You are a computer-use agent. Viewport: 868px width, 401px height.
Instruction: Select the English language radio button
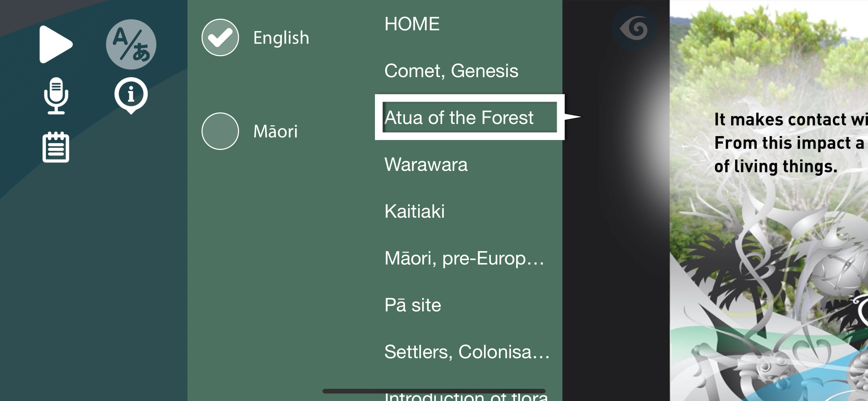(x=220, y=37)
